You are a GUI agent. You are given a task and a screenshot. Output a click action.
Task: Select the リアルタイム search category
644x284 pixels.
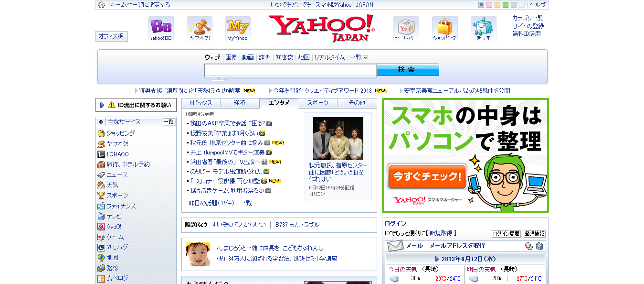329,57
